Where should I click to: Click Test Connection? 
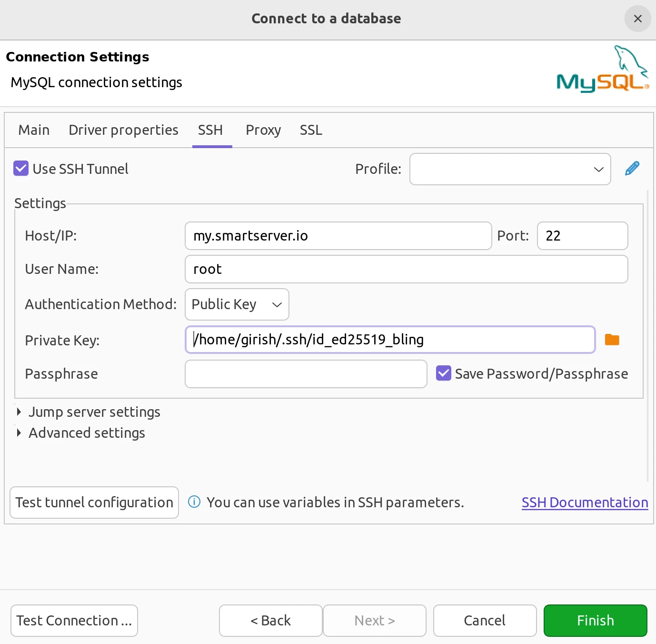[74, 620]
